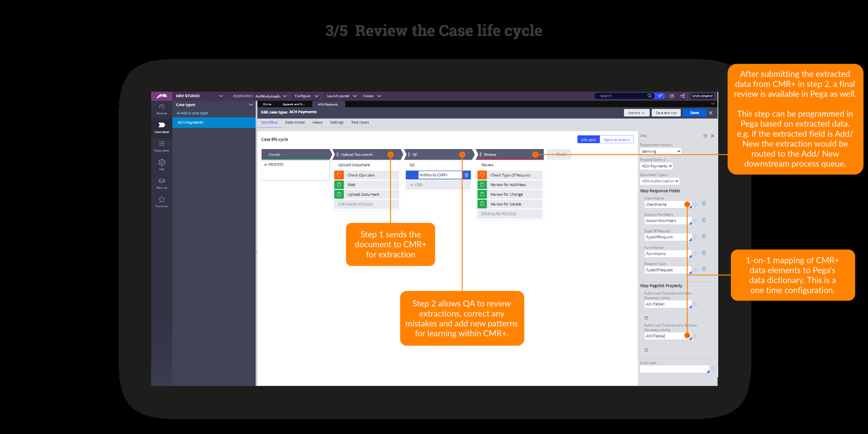Image resolution: width=868 pixels, height=434 pixels.
Task: Open the Launch portal menu
Action: click(341, 96)
